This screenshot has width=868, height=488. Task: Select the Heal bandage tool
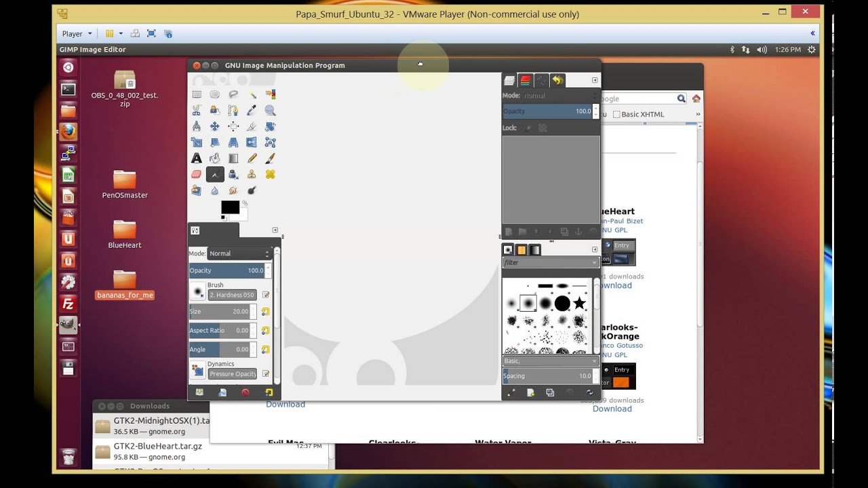[270, 174]
